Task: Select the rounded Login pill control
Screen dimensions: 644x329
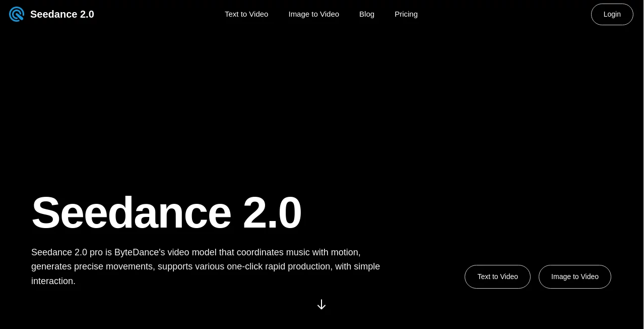Action: 612,14
